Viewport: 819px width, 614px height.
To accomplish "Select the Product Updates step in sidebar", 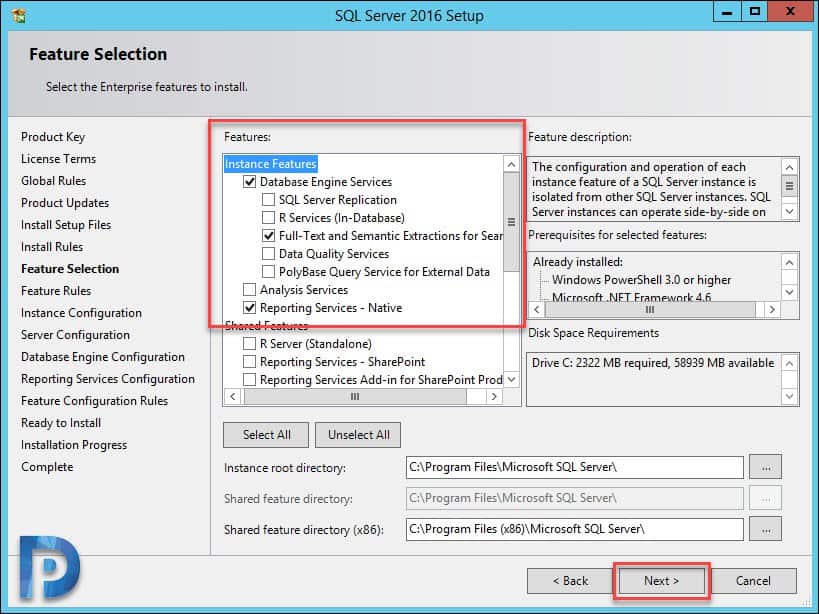I will [x=65, y=203].
